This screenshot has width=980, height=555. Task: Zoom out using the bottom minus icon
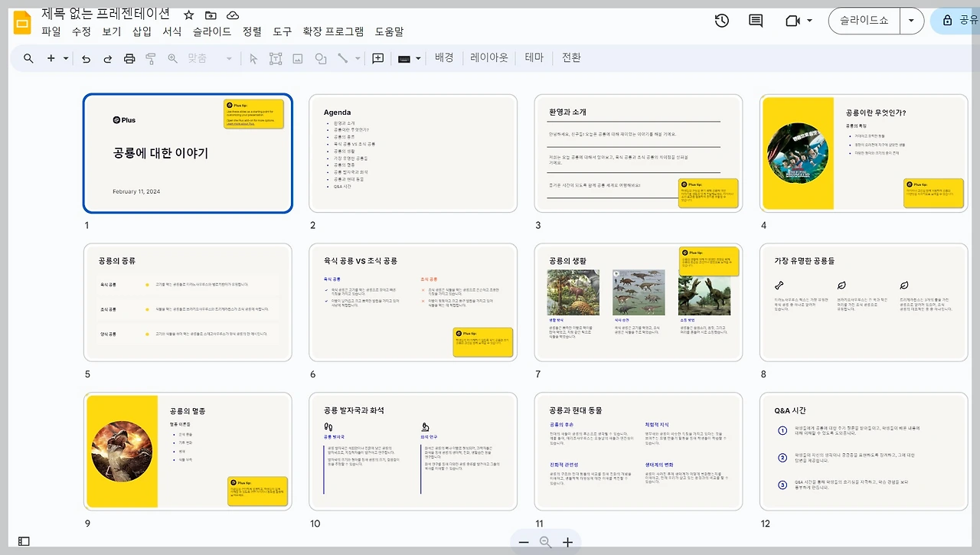524,542
